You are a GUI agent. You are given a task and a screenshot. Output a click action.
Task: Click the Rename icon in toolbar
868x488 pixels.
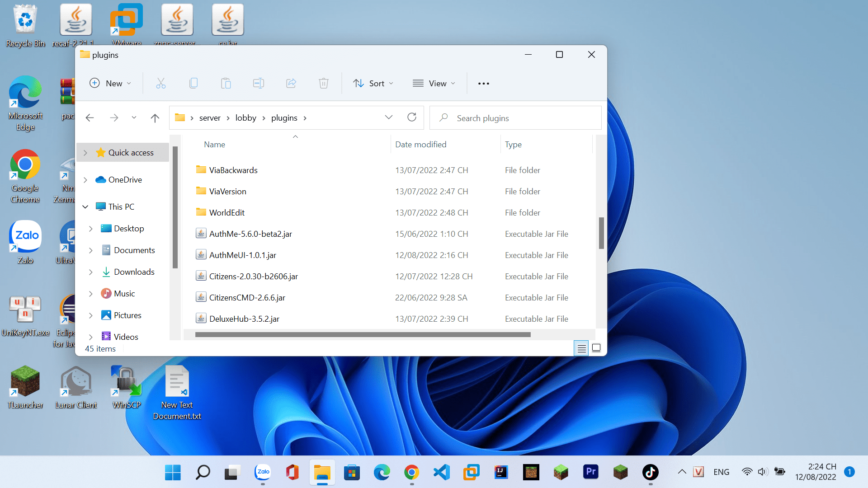tap(258, 83)
